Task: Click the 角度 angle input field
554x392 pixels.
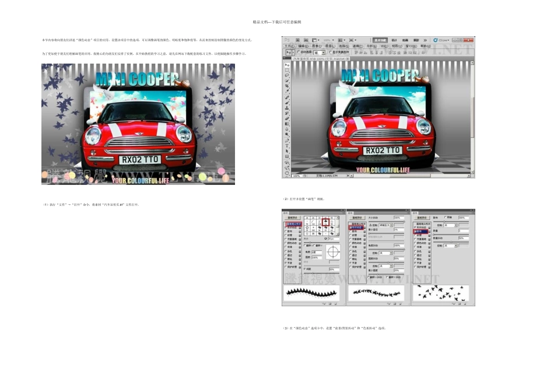Action: click(x=317, y=252)
